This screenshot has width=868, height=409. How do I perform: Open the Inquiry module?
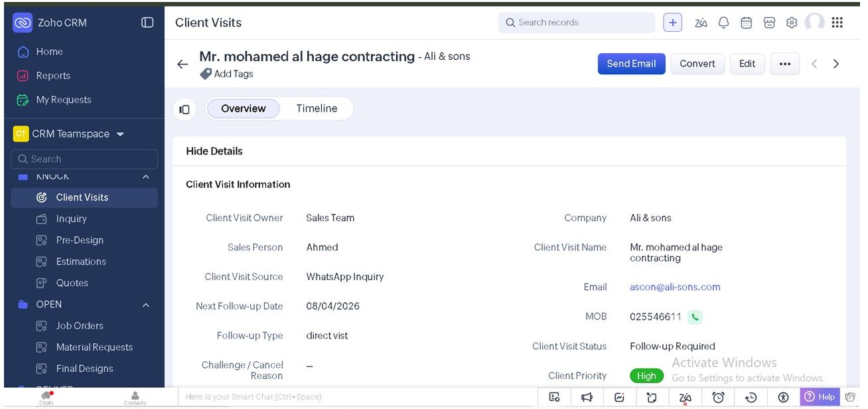(71, 219)
